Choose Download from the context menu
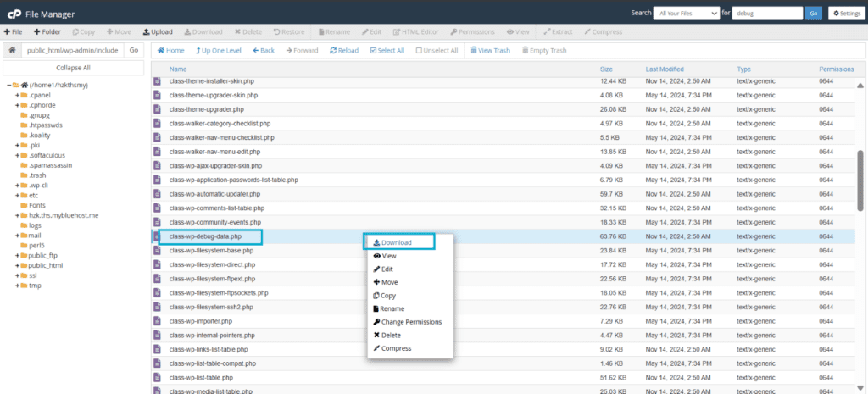 tap(392, 242)
